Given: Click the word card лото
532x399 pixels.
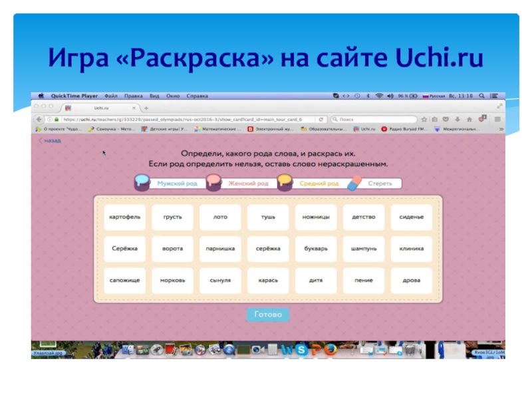Looking at the screenshot, I should tap(220, 217).
